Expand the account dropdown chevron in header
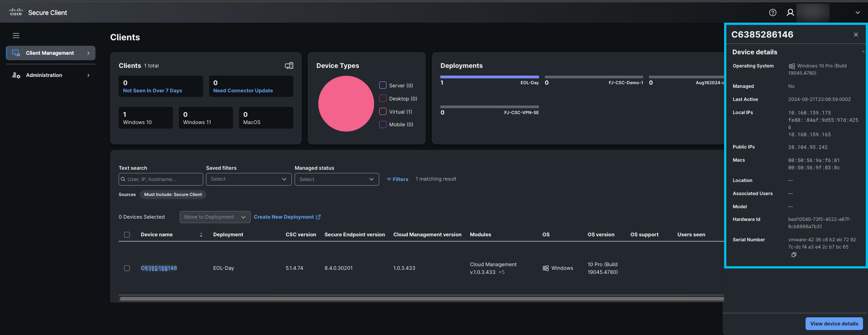Viewport: 868px width, 335px height. (x=857, y=13)
